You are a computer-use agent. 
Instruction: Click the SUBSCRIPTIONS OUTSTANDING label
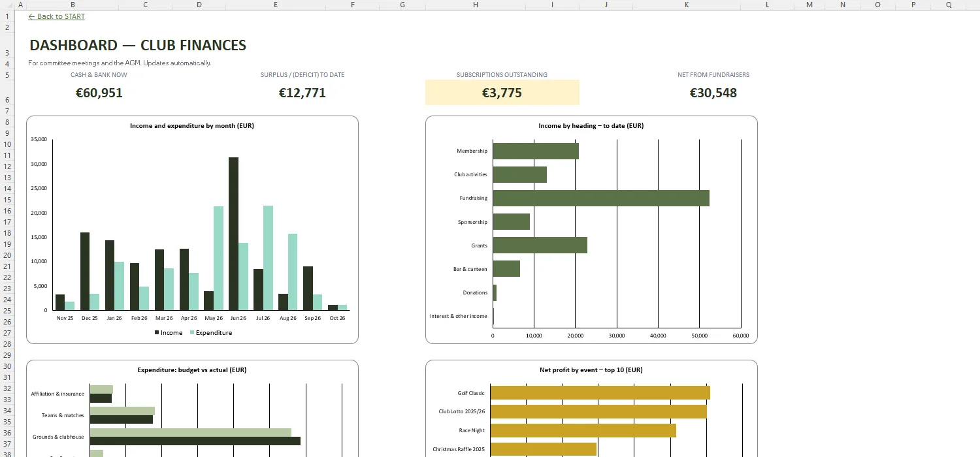(x=502, y=75)
